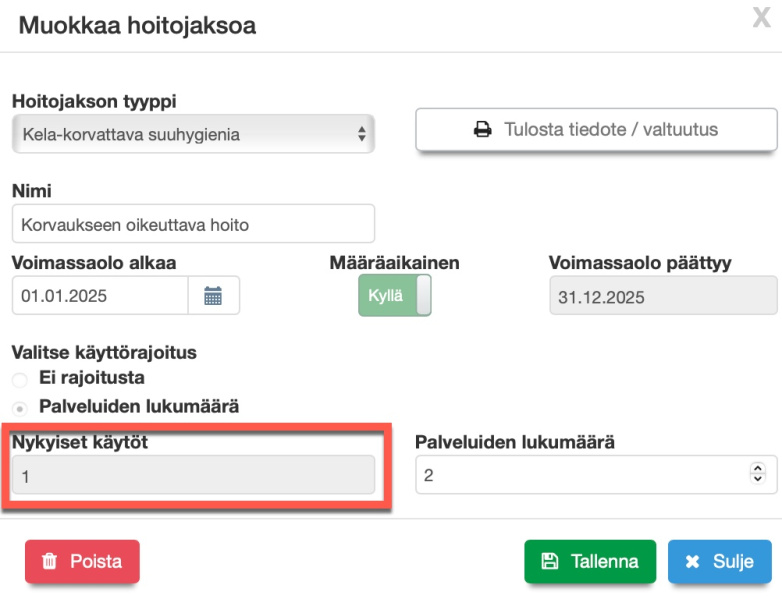Toggle the Määräaikainen switch showing Kyllä

(x=394, y=296)
